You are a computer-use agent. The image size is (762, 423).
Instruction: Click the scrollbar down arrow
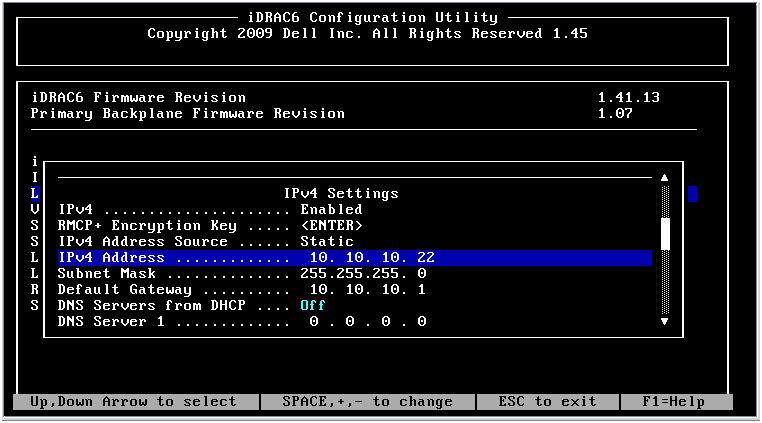pos(665,321)
